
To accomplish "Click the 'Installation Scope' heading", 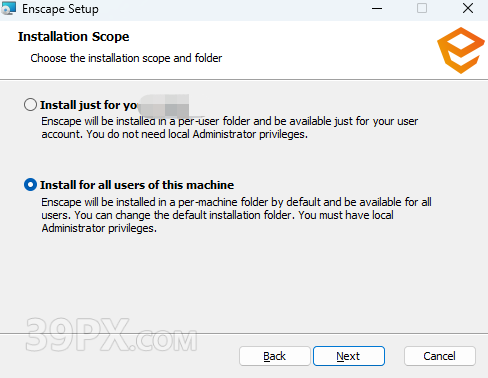I will click(74, 36).
